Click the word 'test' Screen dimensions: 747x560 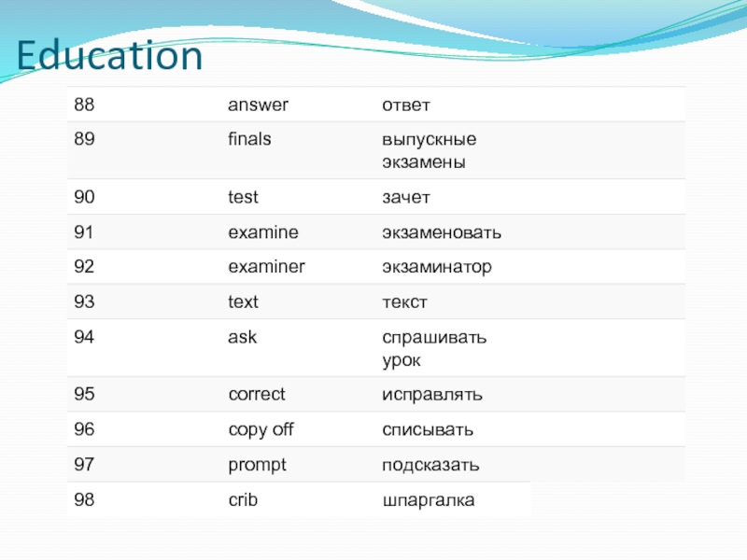pos(243,197)
